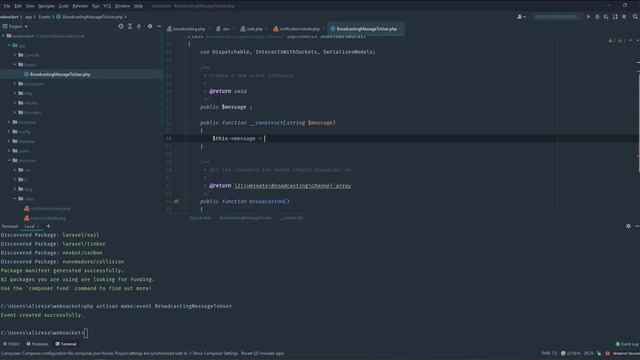Collapse the resources folder in the project tree

[9, 160]
